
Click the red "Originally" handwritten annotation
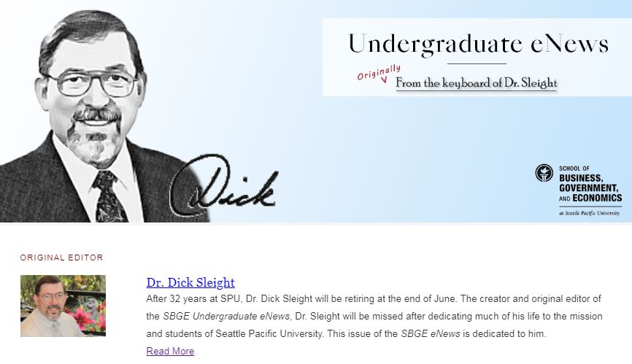point(379,72)
